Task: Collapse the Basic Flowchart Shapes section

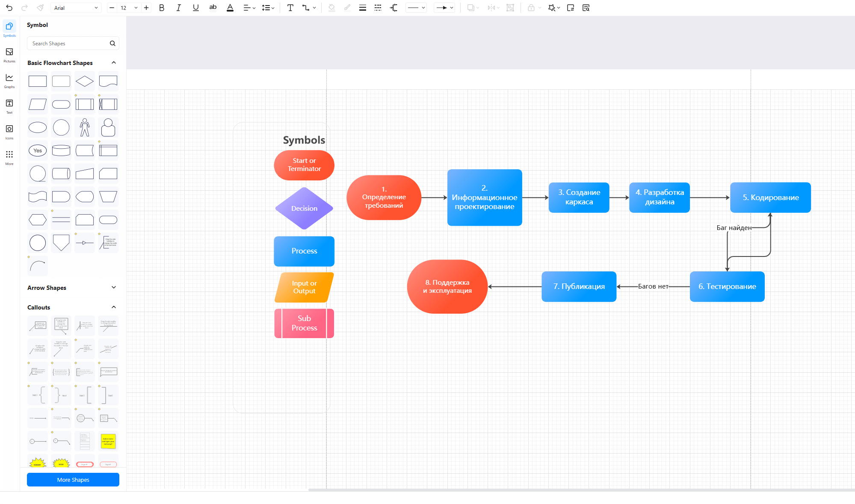Action: pos(114,63)
